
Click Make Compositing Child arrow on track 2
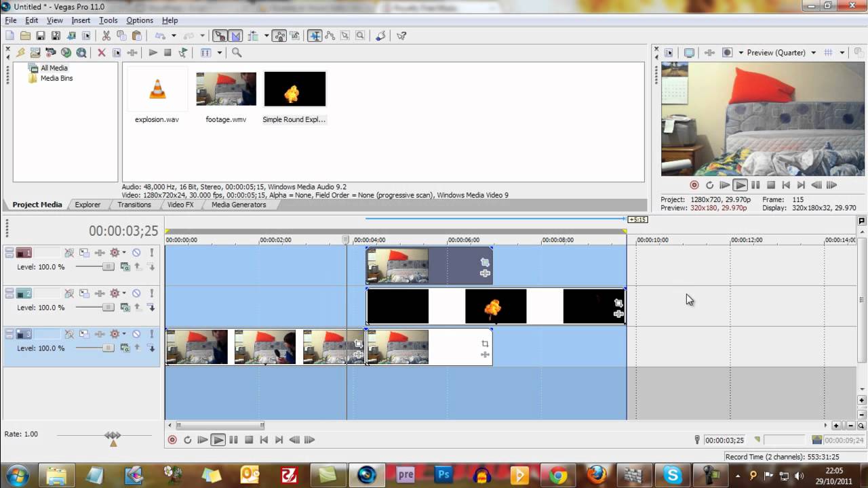[152, 308]
